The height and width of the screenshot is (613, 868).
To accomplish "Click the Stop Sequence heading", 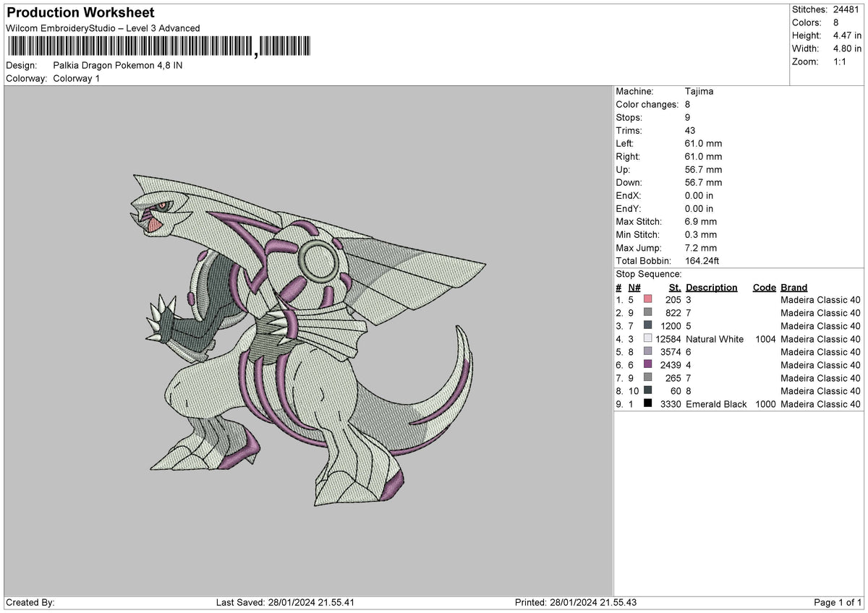I will 649,274.
